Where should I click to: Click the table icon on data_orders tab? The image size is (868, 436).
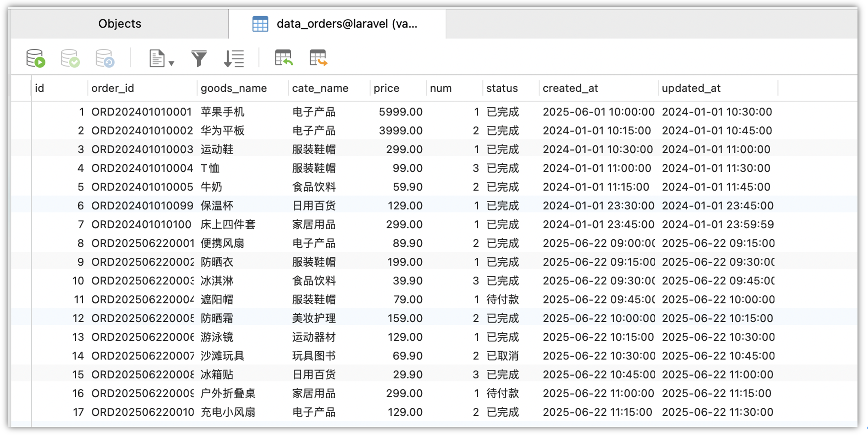260,24
